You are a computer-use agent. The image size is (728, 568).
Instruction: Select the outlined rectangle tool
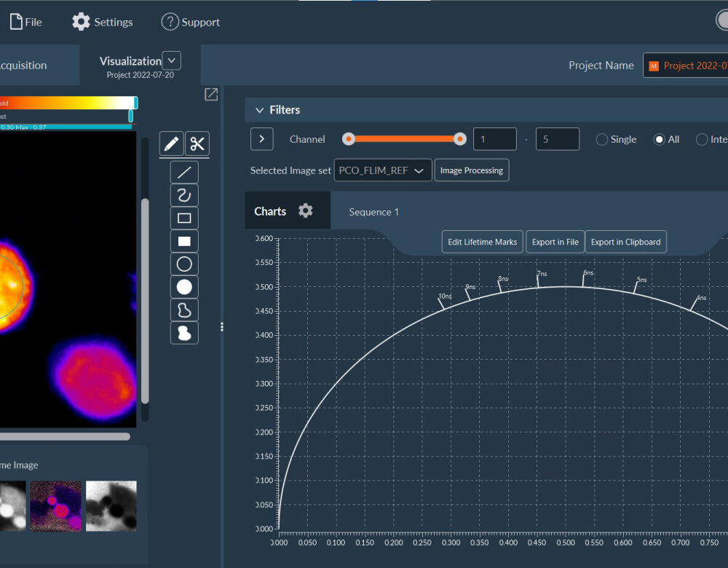pyautogui.click(x=184, y=218)
